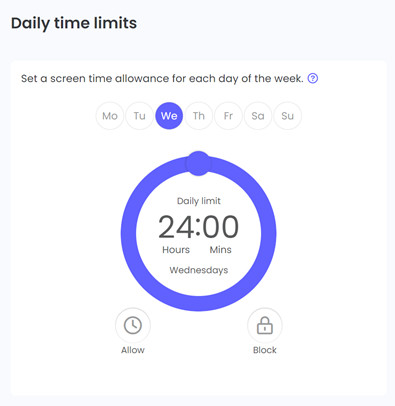Switch to the Th day
Screen dimensions: 395x406
point(199,116)
